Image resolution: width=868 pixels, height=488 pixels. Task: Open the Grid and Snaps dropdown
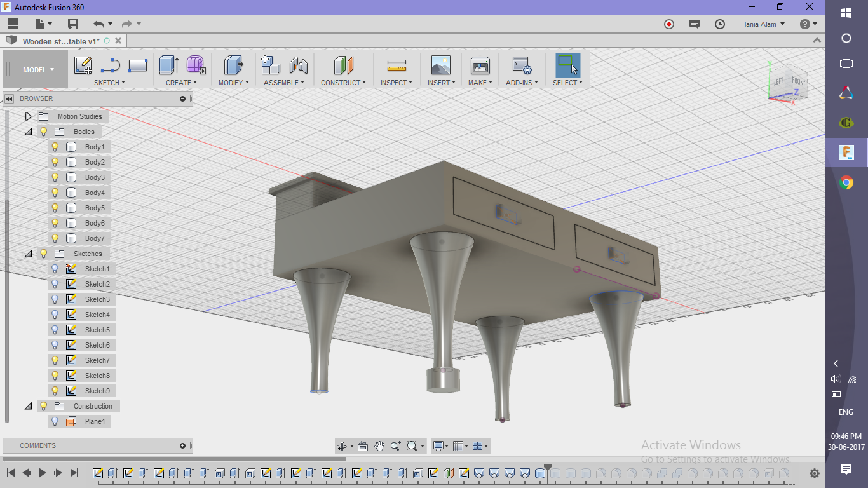[x=461, y=446]
